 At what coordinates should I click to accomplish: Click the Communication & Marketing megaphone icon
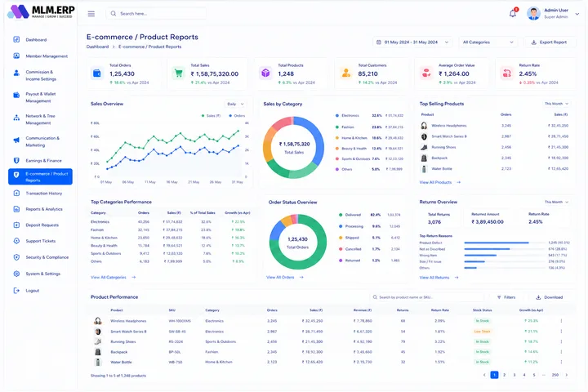tap(16, 140)
